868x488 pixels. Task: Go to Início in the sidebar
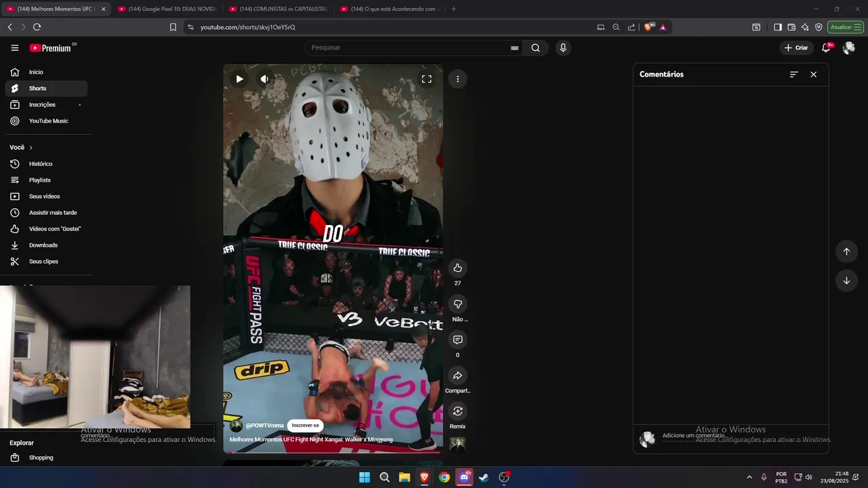[46, 72]
